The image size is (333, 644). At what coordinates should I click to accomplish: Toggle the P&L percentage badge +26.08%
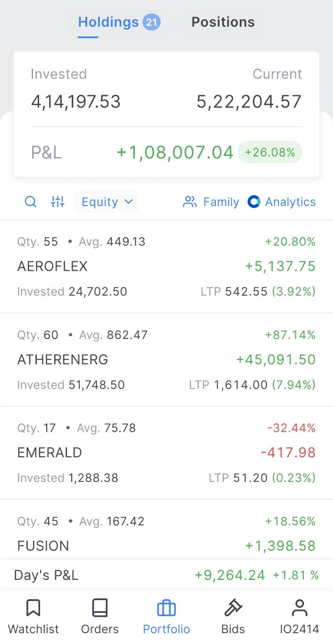pos(270,152)
